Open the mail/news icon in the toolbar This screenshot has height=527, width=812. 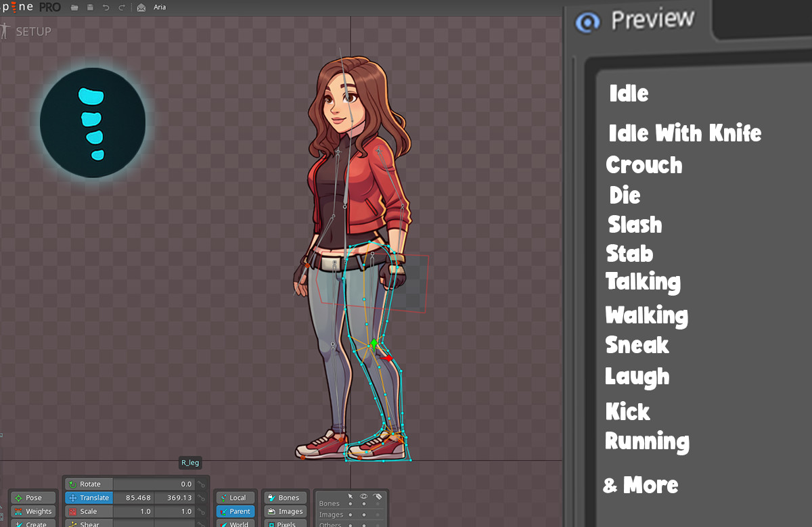click(141, 6)
